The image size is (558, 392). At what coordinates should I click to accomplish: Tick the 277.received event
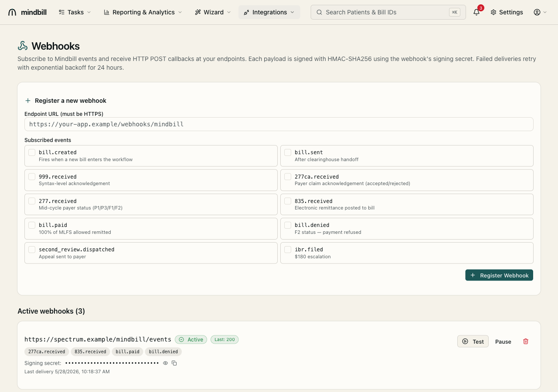coord(32,201)
